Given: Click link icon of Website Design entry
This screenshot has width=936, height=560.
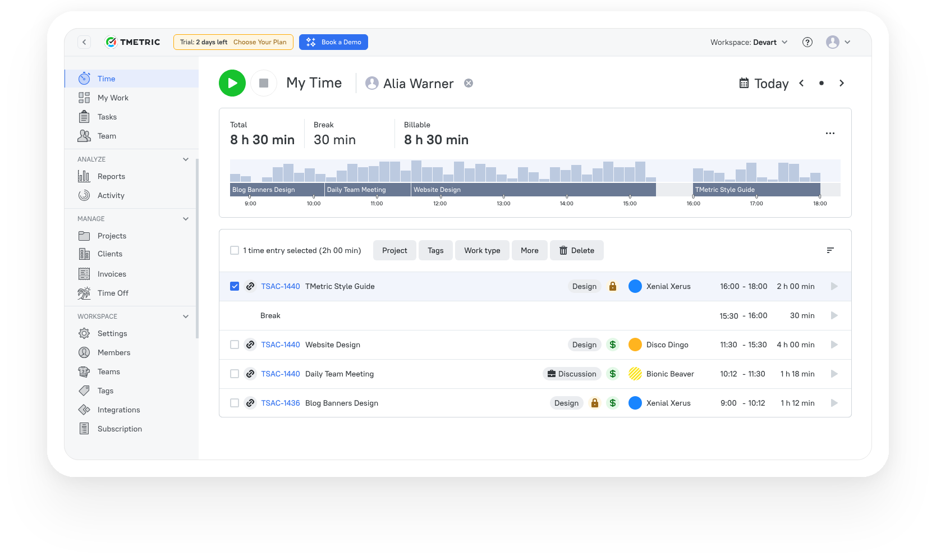Looking at the screenshot, I should (250, 345).
